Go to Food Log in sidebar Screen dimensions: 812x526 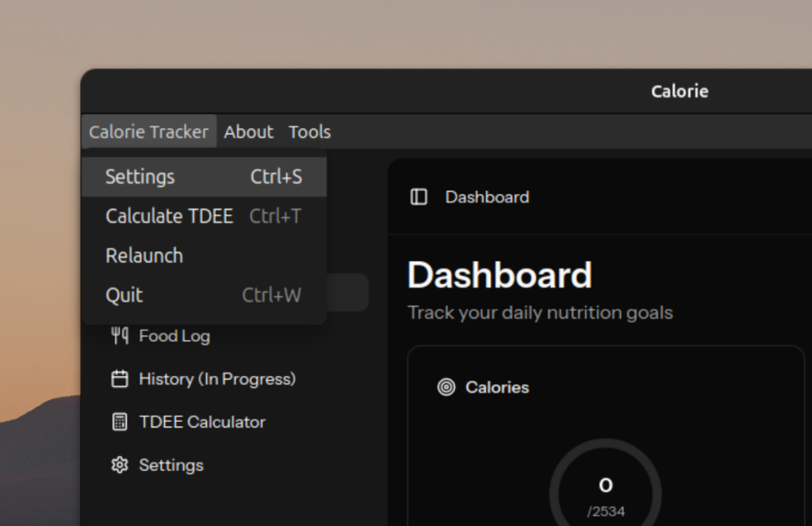[x=174, y=336]
